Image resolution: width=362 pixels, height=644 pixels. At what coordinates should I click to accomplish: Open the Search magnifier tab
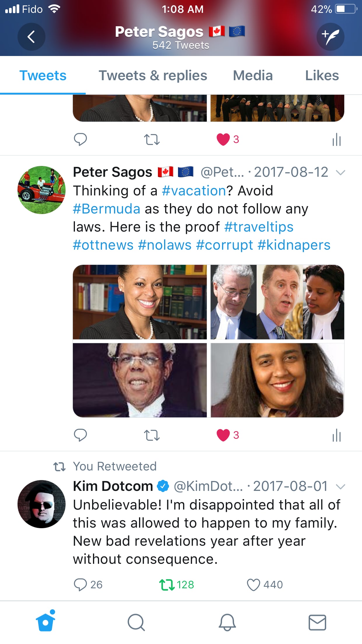point(136,622)
